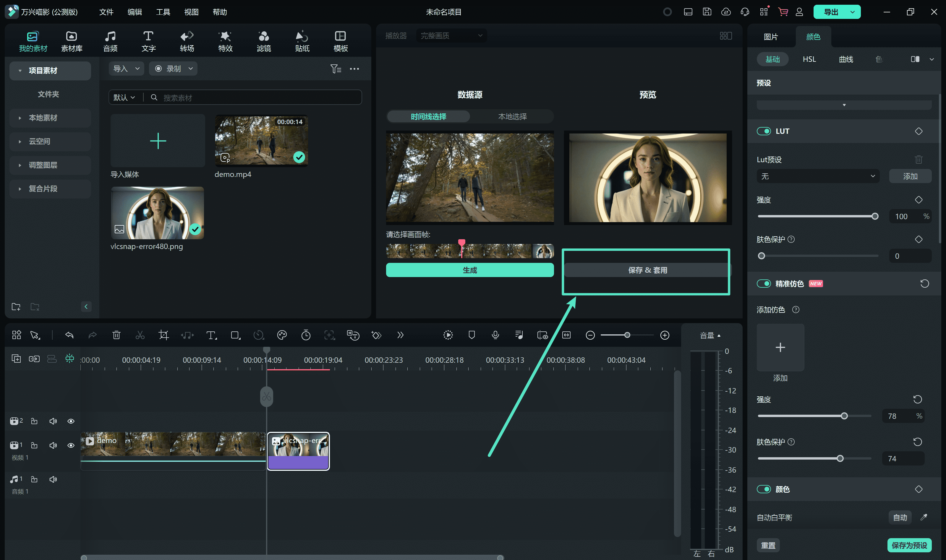Click the 保存为预设 button
The width and height of the screenshot is (946, 560).
point(909,545)
